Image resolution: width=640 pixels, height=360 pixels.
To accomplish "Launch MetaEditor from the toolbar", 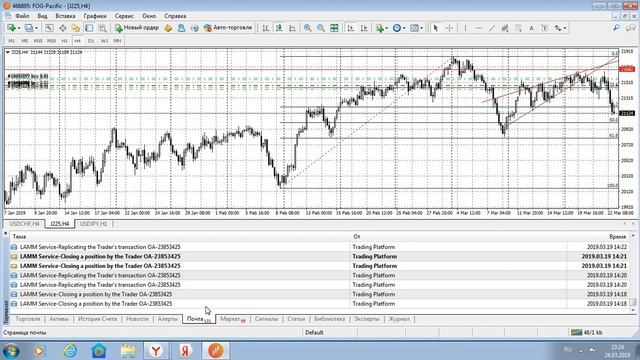I will pos(168,28).
